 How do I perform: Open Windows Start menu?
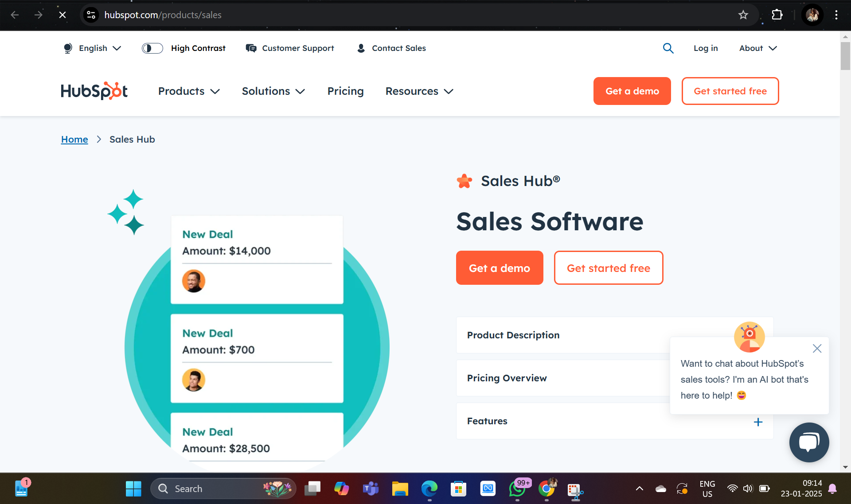click(x=133, y=488)
